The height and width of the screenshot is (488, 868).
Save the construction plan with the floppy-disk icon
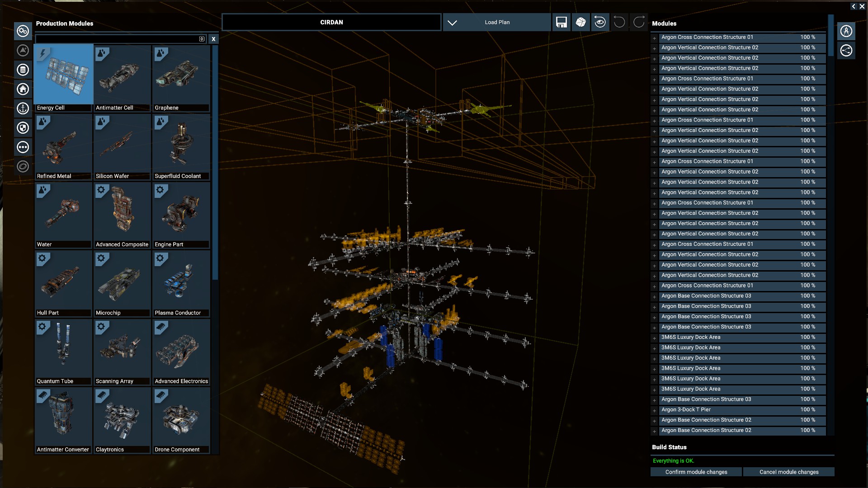pos(561,22)
